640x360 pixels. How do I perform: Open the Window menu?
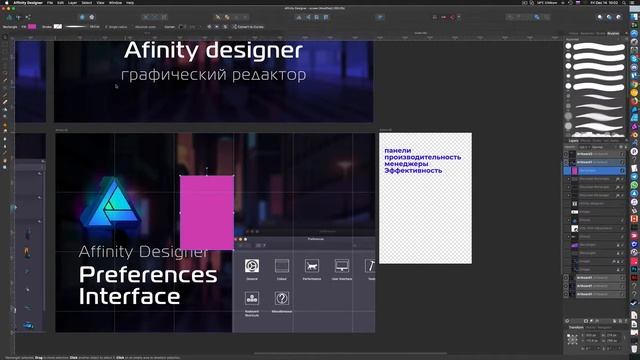pyautogui.click(x=115, y=2)
